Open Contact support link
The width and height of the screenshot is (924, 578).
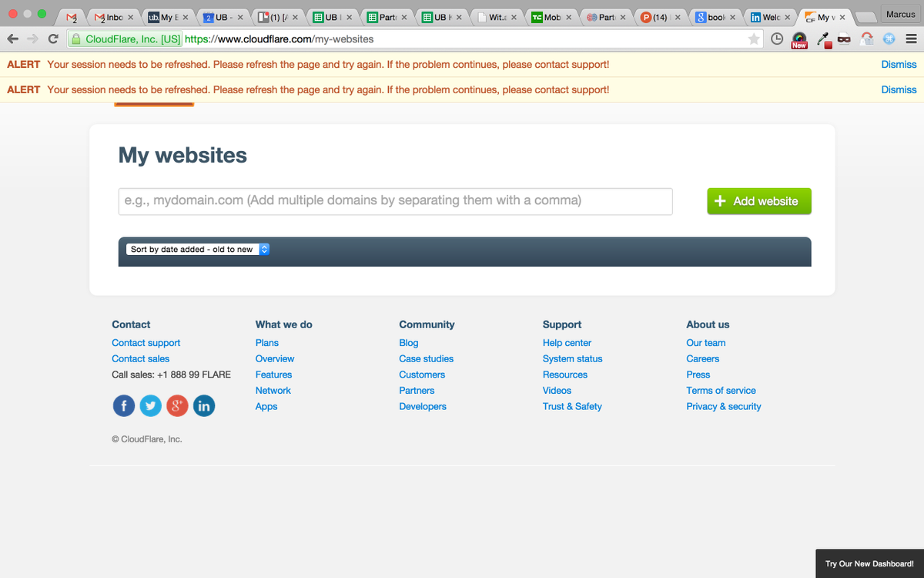tap(146, 343)
